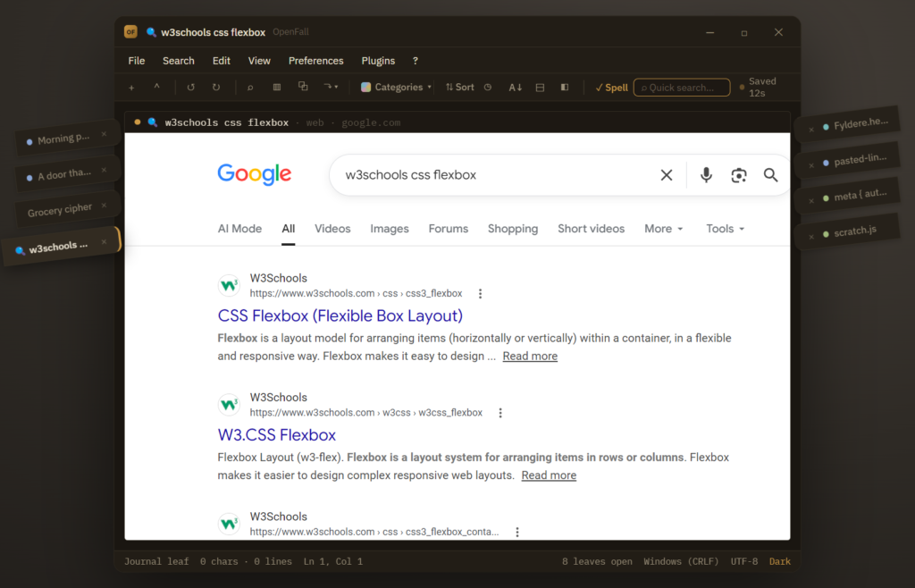Click the search by image lens icon
Screen dimensions: 915x588
[x=739, y=175]
